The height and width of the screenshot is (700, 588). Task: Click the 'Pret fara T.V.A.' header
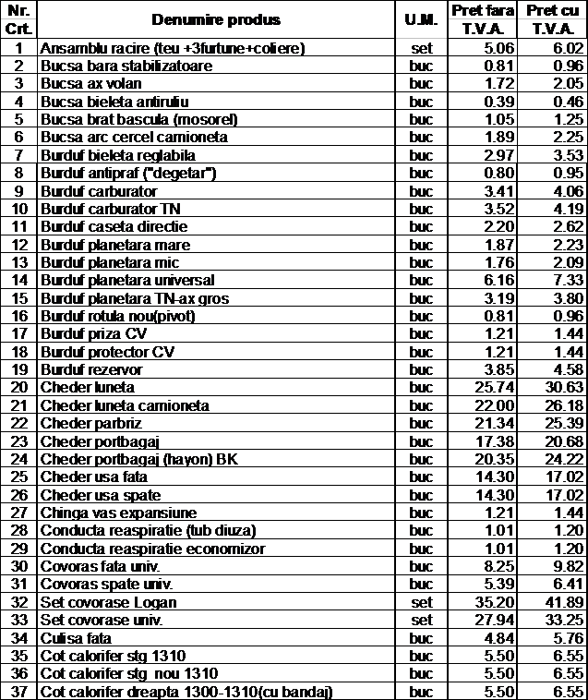[x=482, y=19]
